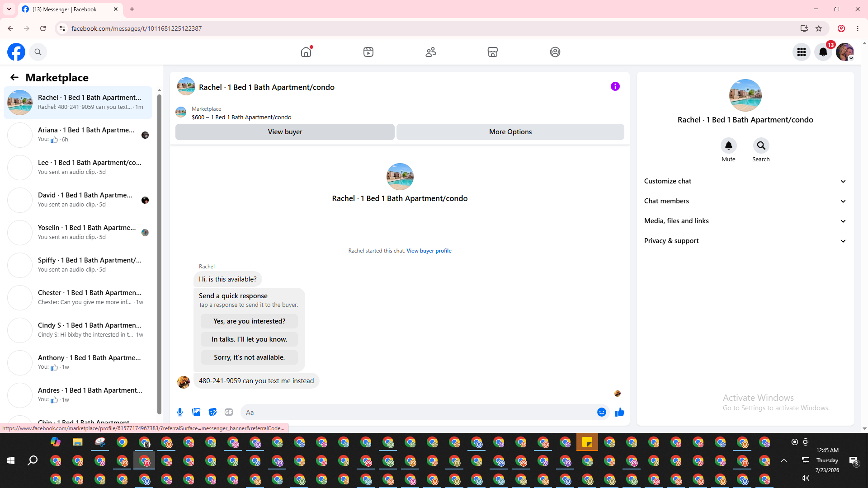868x488 pixels.
Task: Open File Explorer from the taskbar
Action: click(78, 442)
